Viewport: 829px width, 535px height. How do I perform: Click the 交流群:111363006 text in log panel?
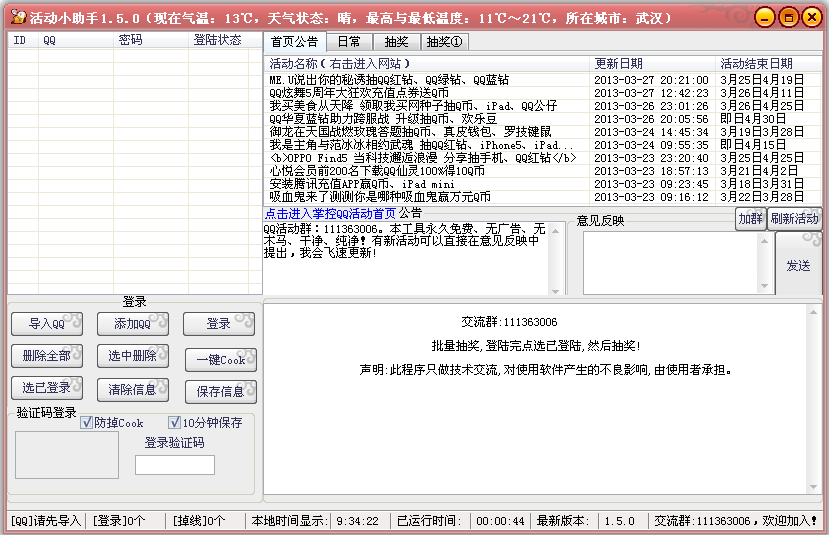(x=509, y=322)
